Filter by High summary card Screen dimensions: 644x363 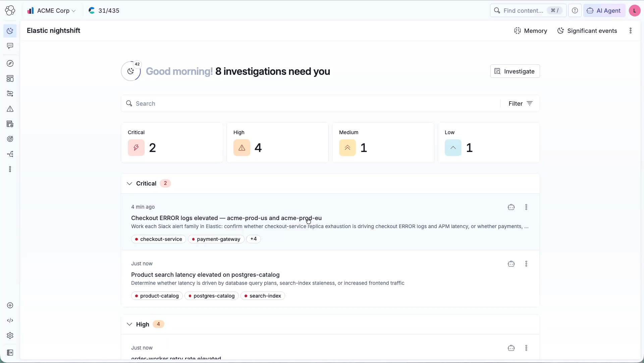(277, 143)
